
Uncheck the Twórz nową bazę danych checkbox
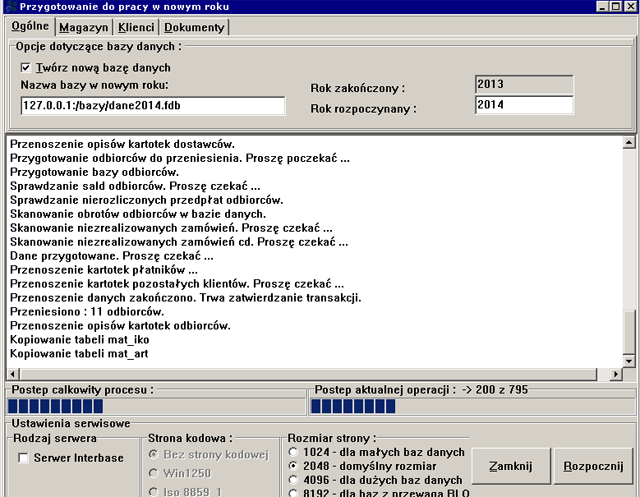tap(27, 68)
